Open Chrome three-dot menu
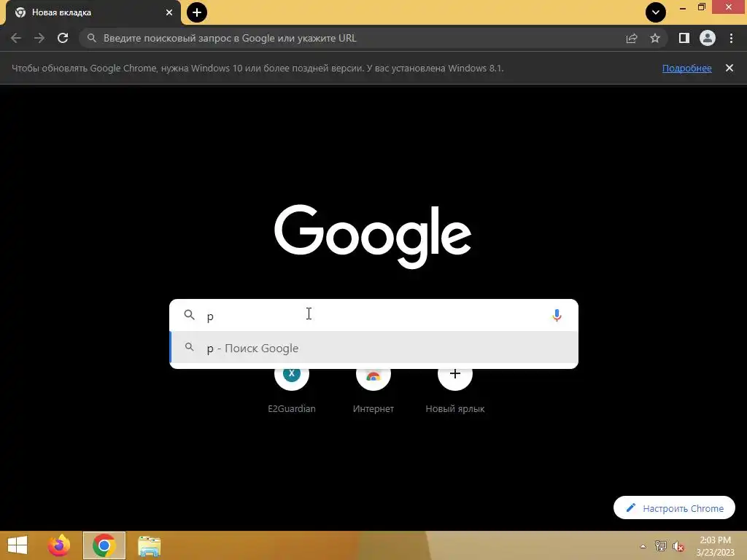The image size is (747, 560). (731, 38)
